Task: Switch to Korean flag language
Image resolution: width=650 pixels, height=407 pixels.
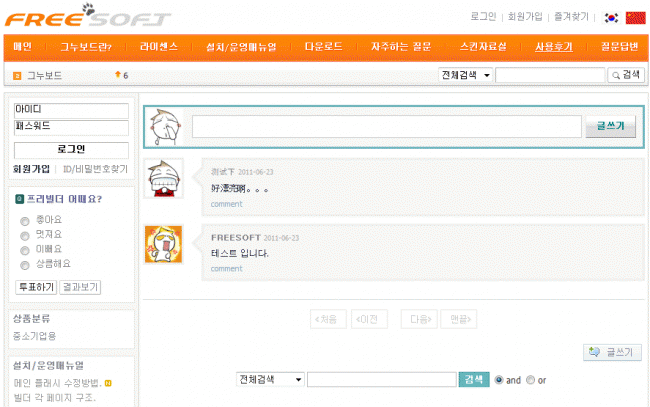Action: tap(611, 17)
